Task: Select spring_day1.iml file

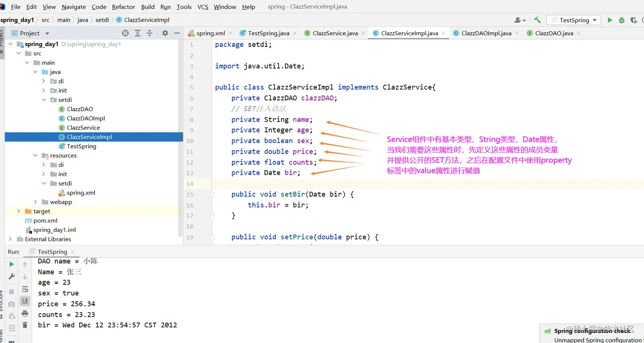Action: (x=55, y=230)
